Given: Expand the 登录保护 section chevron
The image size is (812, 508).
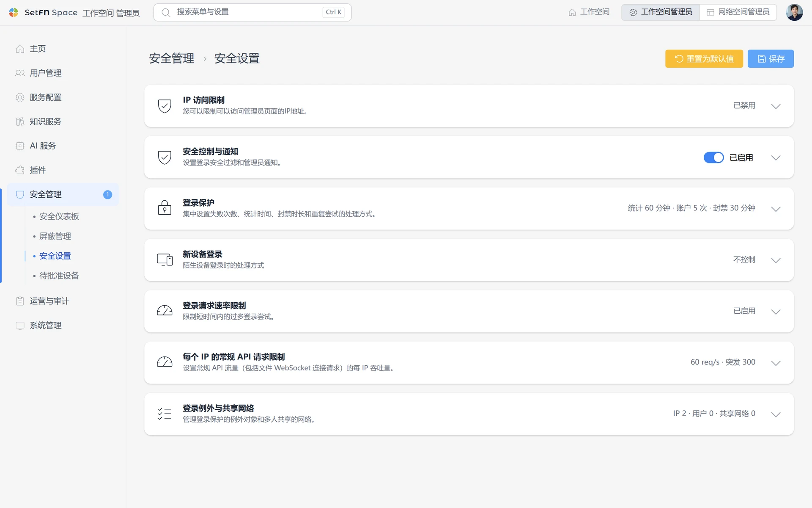Looking at the screenshot, I should pos(776,209).
